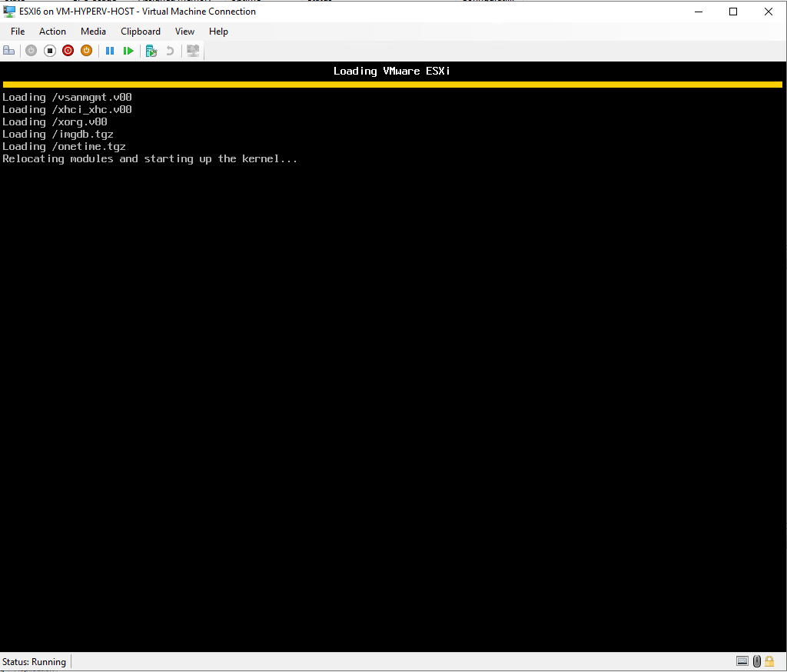The width and height of the screenshot is (787, 672).
Task: Click the window title 'ESXI6 on VM-HYPERV-HOST'
Action: (x=77, y=12)
